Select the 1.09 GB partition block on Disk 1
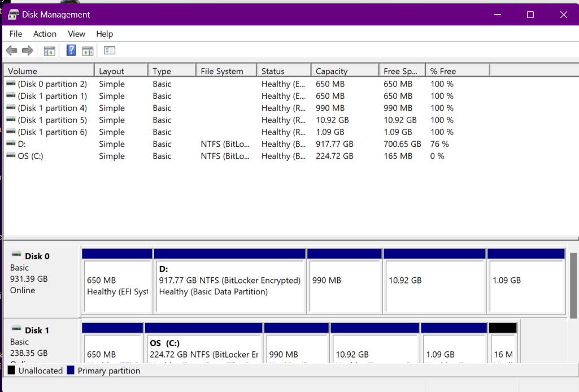The height and width of the screenshot is (392, 579). pos(454,343)
